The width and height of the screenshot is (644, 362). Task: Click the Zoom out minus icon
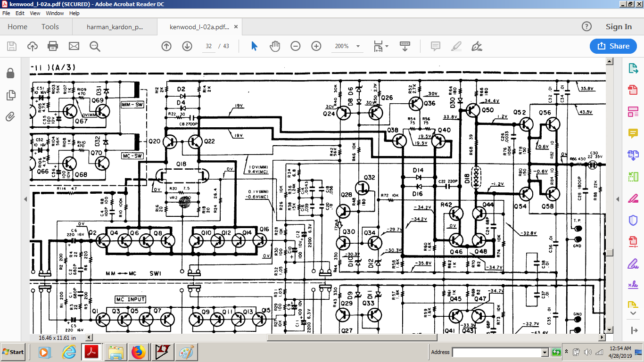click(x=295, y=46)
